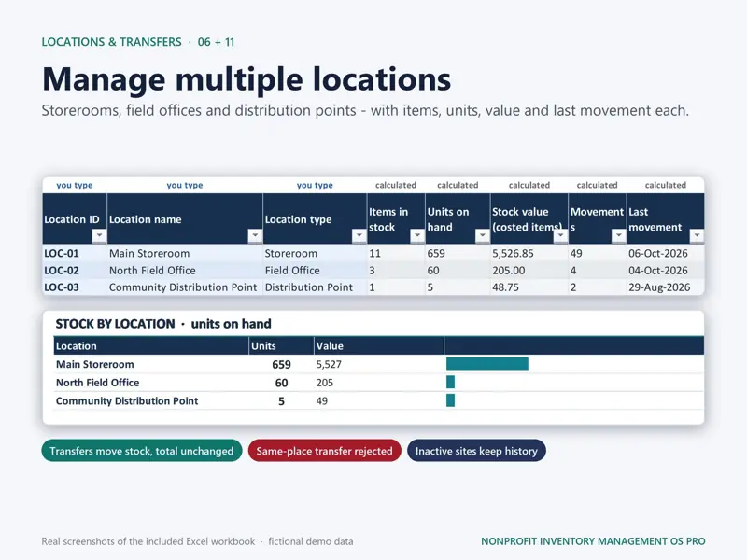Click the 'NONPROFIT INVENTORY MANAGEMENT OS PRO' footer text
The image size is (747, 560).
[x=593, y=541]
